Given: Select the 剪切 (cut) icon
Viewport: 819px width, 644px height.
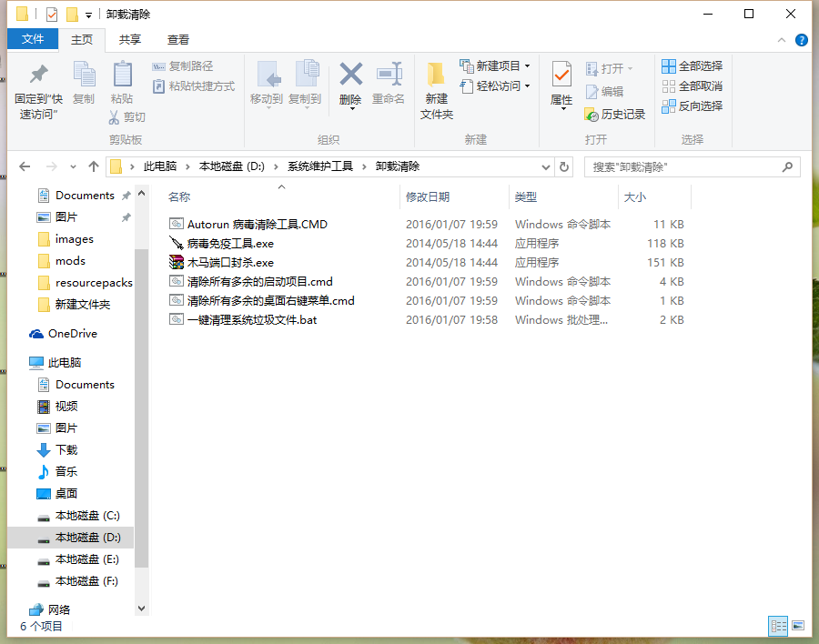Looking at the screenshot, I should coord(113,116).
